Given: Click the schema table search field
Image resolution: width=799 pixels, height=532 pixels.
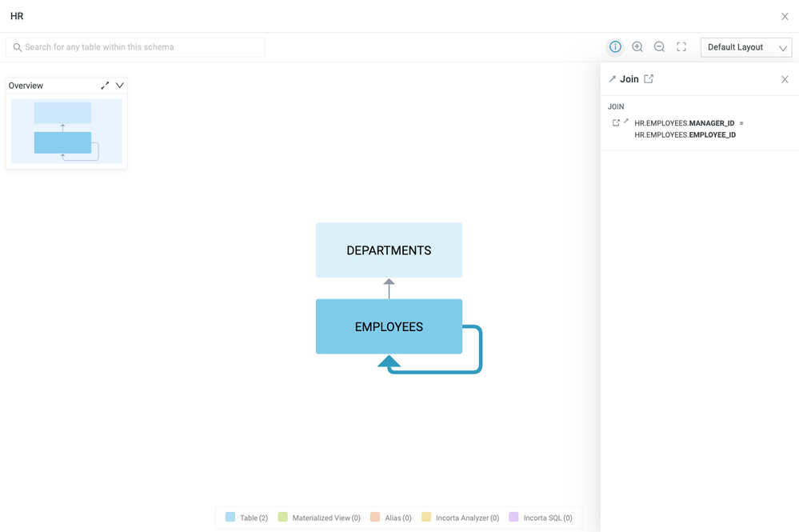Looking at the screenshot, I should [136, 47].
